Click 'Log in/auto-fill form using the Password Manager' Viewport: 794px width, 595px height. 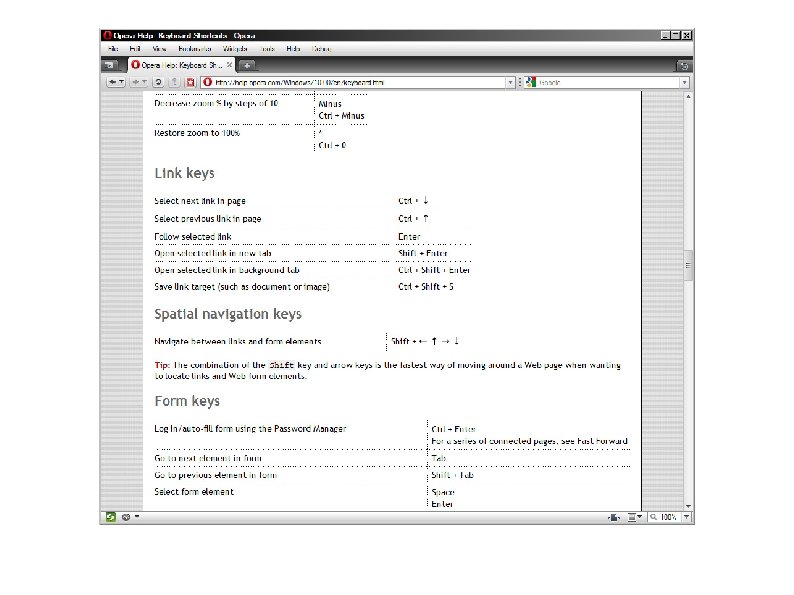(x=250, y=429)
